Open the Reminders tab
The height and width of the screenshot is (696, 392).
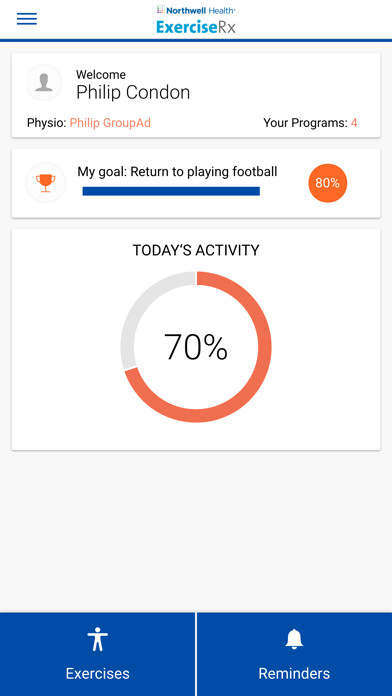294,654
